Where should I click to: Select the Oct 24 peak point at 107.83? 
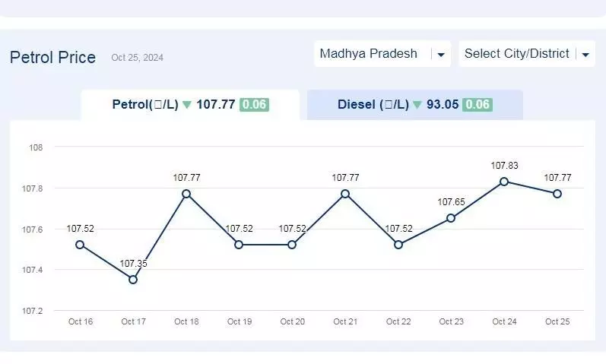tap(504, 182)
